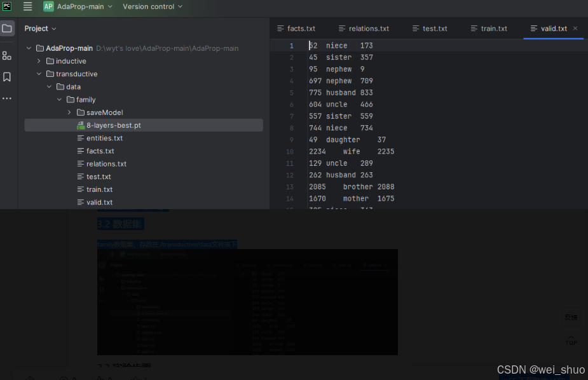Click the AdaProp-main root project node
The width and height of the screenshot is (588, 380).
(69, 48)
